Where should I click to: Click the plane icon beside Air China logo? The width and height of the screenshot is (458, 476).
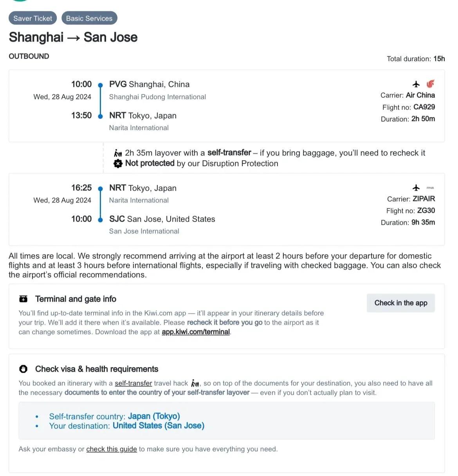coord(416,84)
